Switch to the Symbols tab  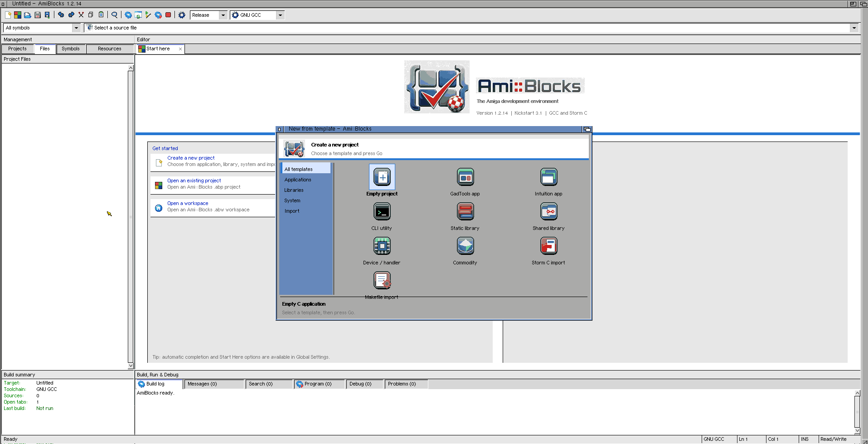(x=71, y=49)
